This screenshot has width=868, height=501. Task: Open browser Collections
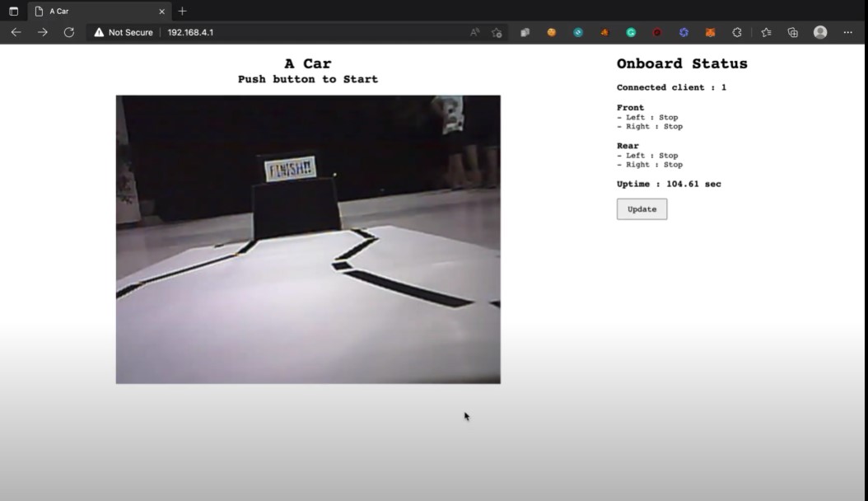click(791, 32)
